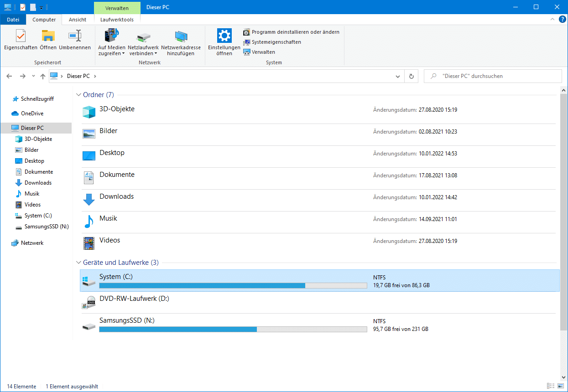The width and height of the screenshot is (568, 392).
Task: Switch to large icons view in status bar
Action: tap(561, 387)
